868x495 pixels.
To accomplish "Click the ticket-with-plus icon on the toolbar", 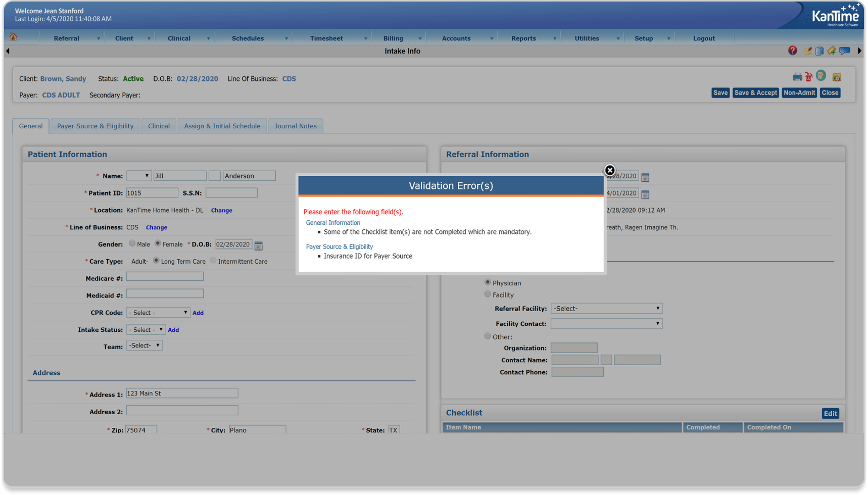I will pyautogui.click(x=831, y=51).
